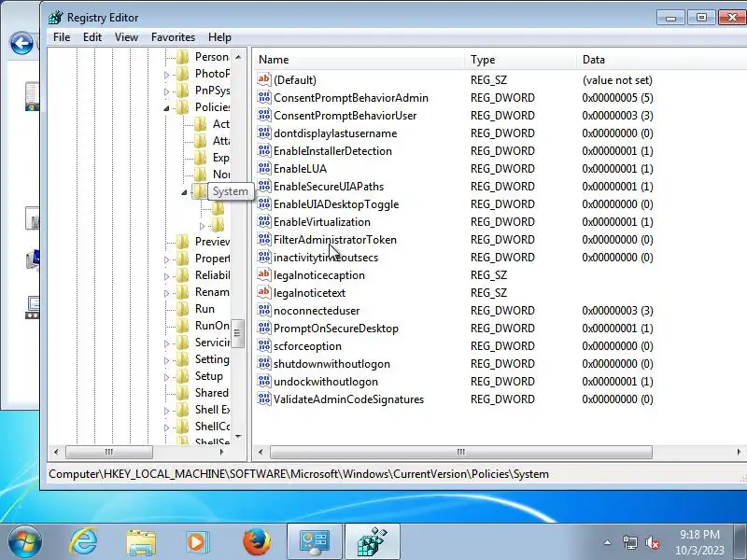Click the ValidateAdminCodeSignatures DWORD icon
The height and width of the screenshot is (560, 747).
(264, 399)
